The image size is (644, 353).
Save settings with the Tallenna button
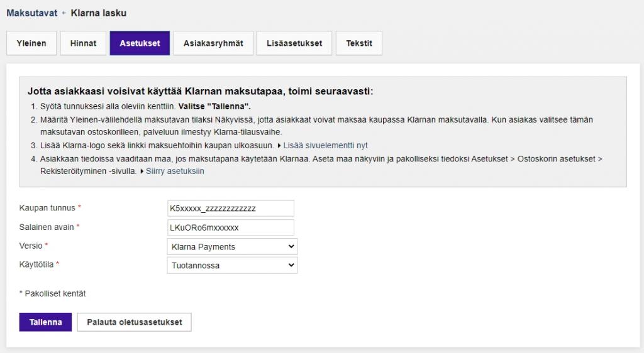tap(45, 322)
